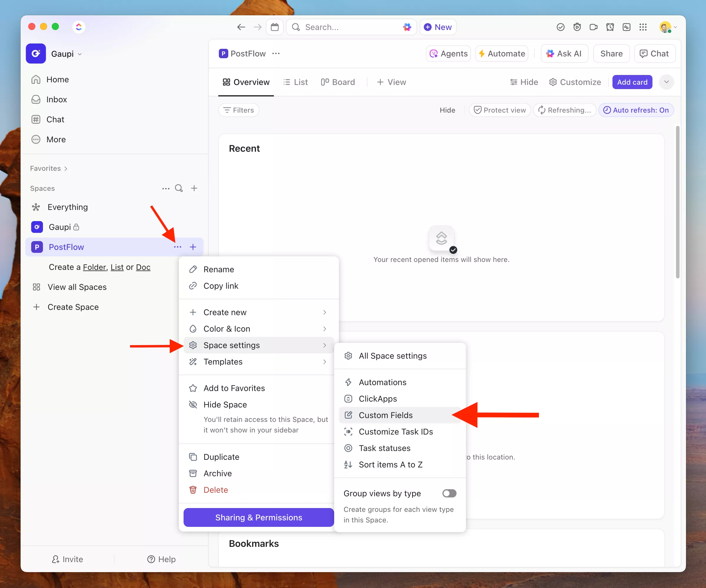Image resolution: width=706 pixels, height=588 pixels.
Task: Expand the Color & Icon submenu
Action: 259,329
